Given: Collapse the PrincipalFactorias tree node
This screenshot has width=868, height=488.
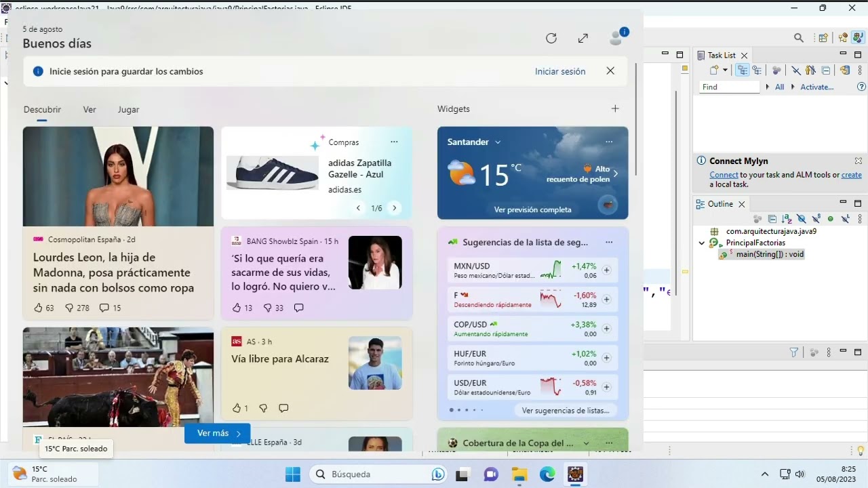Looking at the screenshot, I should (x=702, y=243).
